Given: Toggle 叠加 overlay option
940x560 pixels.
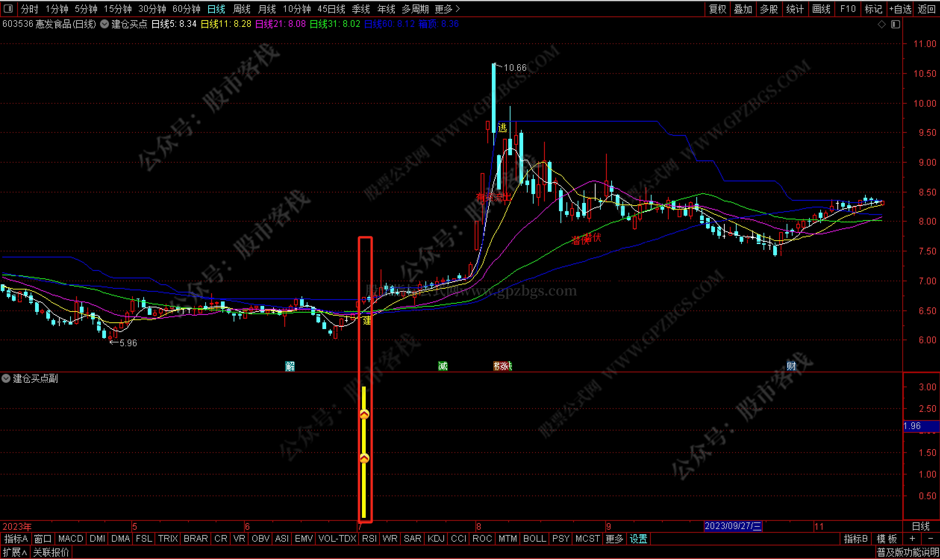Looking at the screenshot, I should [x=743, y=9].
